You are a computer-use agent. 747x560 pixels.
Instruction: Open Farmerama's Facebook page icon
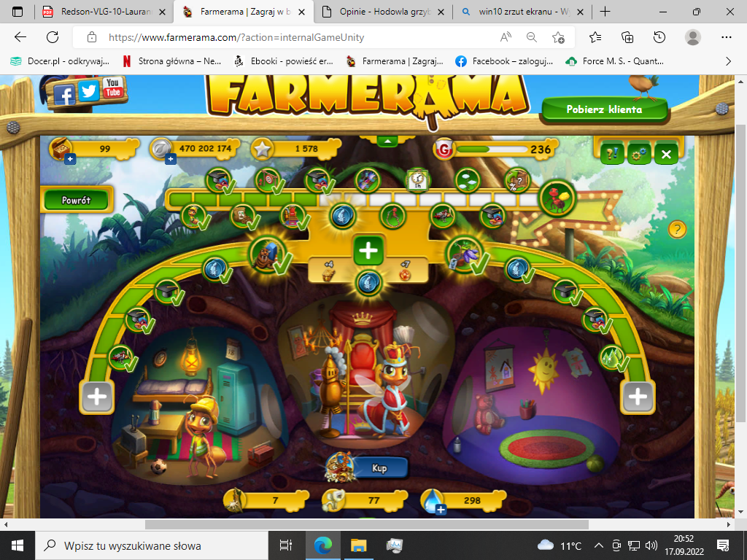coord(64,94)
